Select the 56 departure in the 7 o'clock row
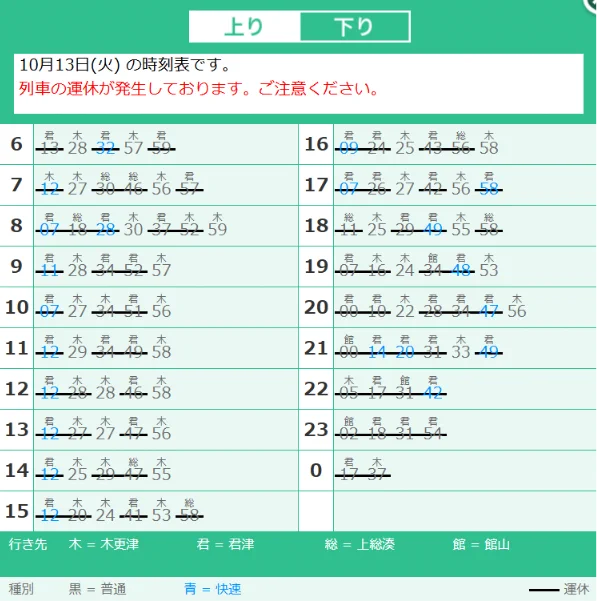Viewport: 597px width, 601px height. [x=161, y=189]
